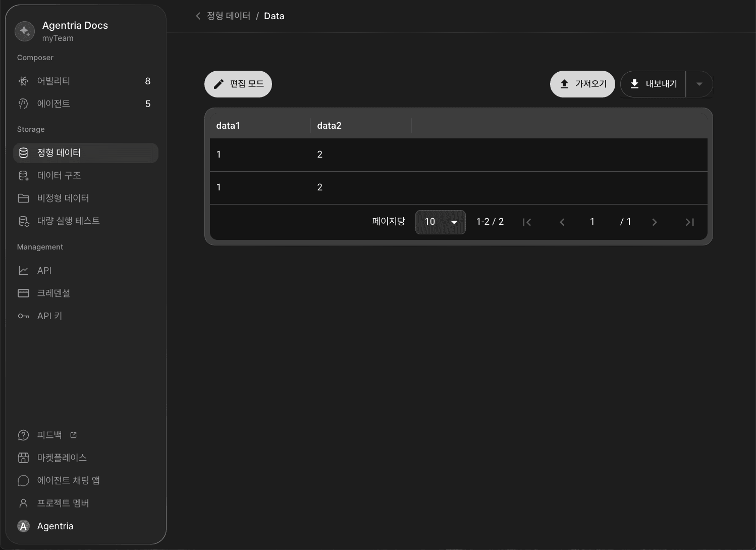Open the 페이지당 rows-per-page dropdown showing 10
This screenshot has width=756, height=550.
coord(440,222)
